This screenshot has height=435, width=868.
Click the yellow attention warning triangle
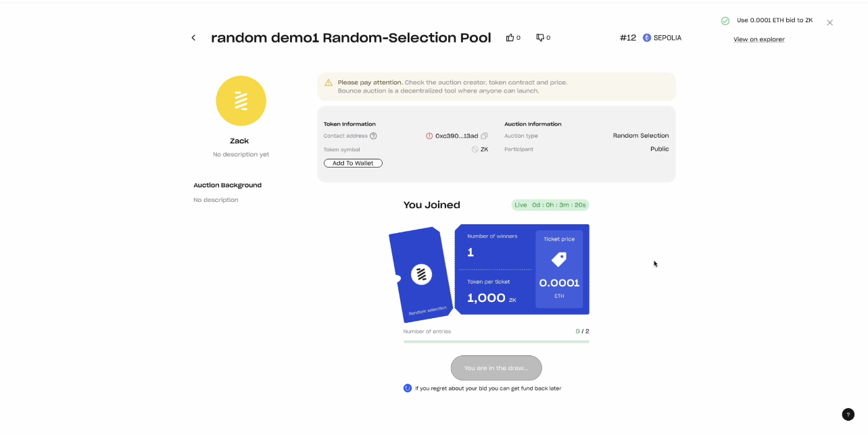pyautogui.click(x=329, y=82)
